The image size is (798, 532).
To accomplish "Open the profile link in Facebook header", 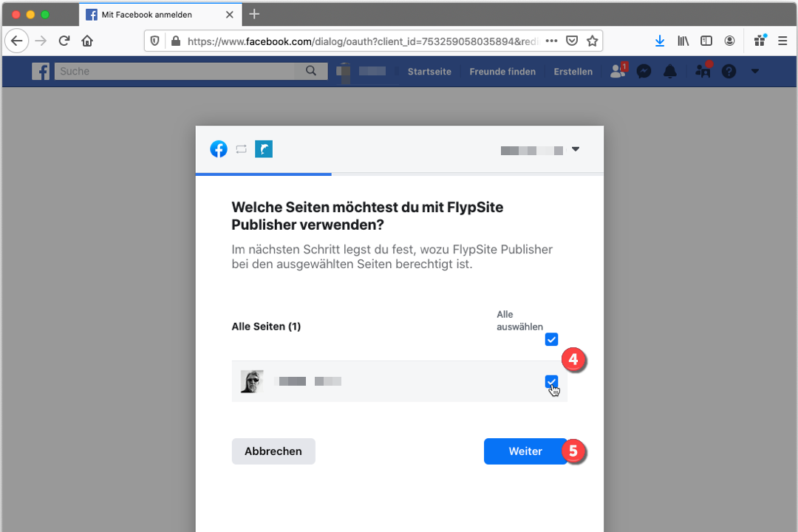I will (361, 71).
